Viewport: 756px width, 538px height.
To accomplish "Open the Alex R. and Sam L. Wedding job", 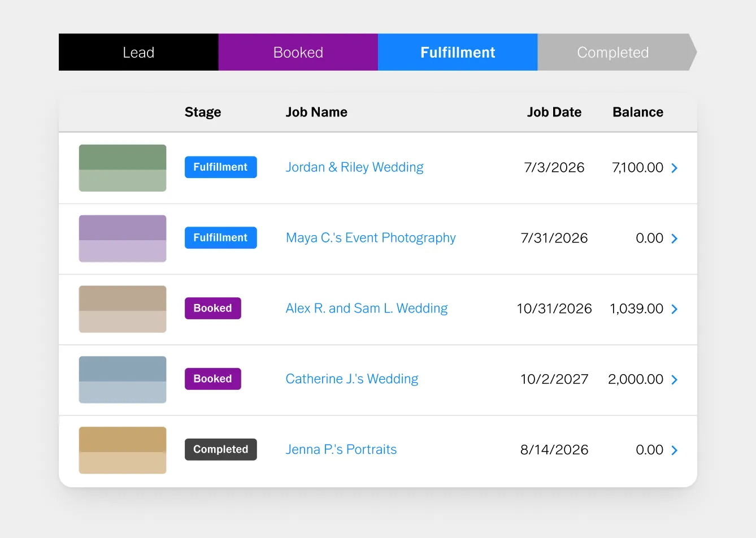I will coord(367,309).
